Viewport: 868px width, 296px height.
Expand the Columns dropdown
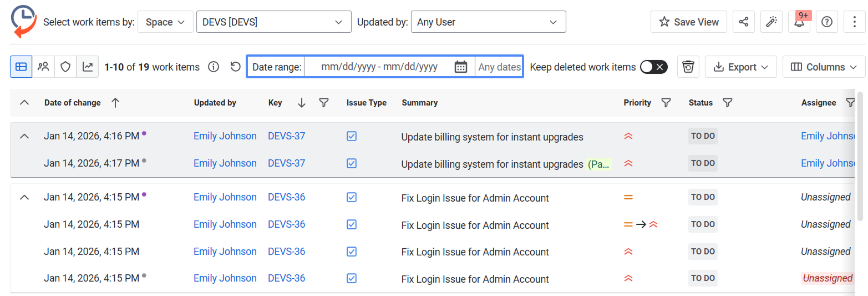(824, 67)
